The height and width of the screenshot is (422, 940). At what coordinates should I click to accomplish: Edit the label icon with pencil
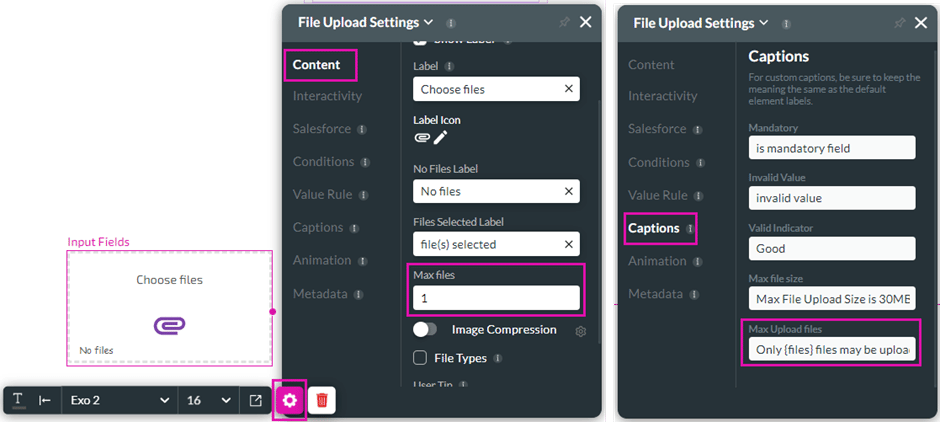441,138
